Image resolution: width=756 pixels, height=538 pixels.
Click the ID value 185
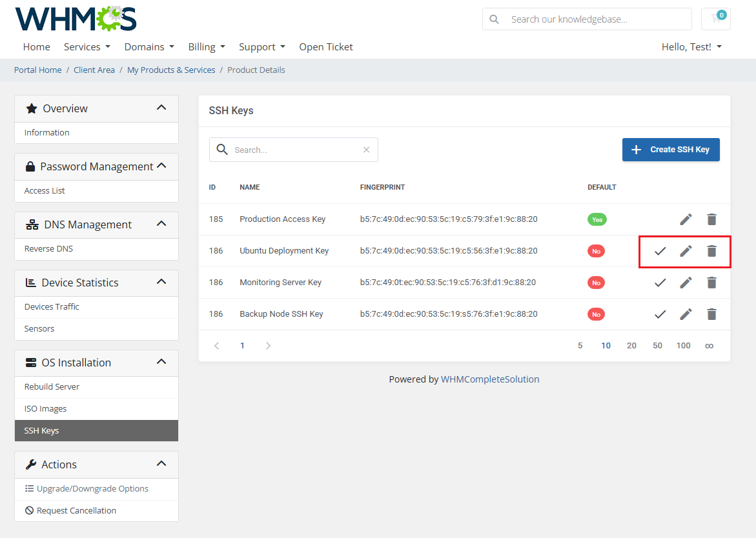click(216, 219)
